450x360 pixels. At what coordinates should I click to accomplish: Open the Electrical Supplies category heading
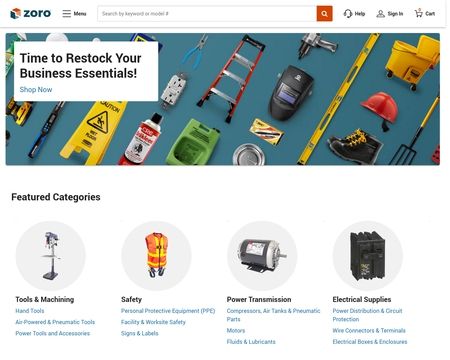click(362, 299)
